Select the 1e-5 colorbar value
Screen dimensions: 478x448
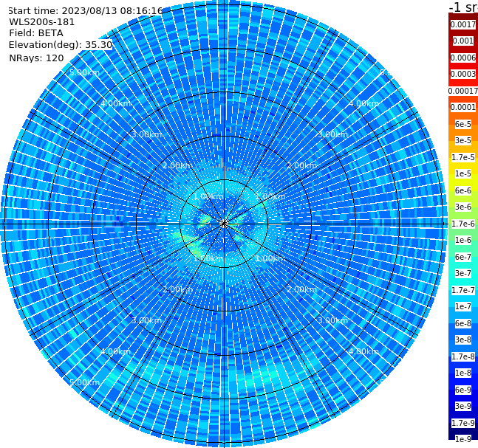point(463,173)
